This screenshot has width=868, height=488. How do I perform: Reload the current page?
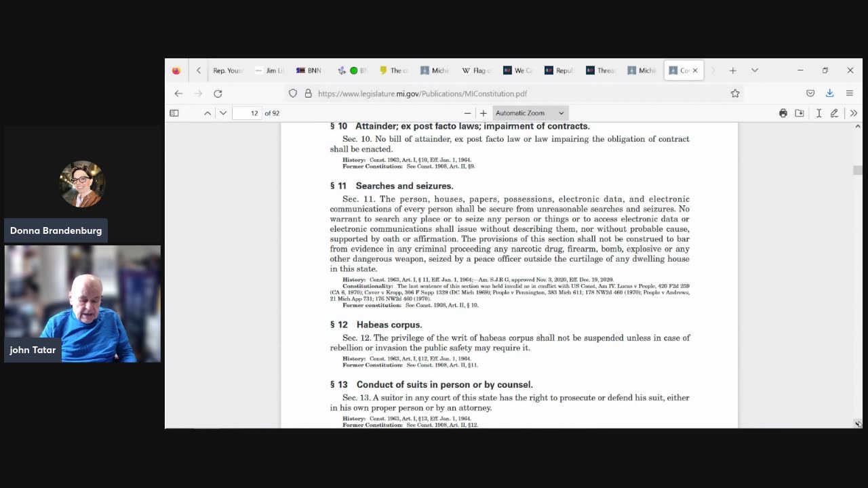tap(218, 94)
